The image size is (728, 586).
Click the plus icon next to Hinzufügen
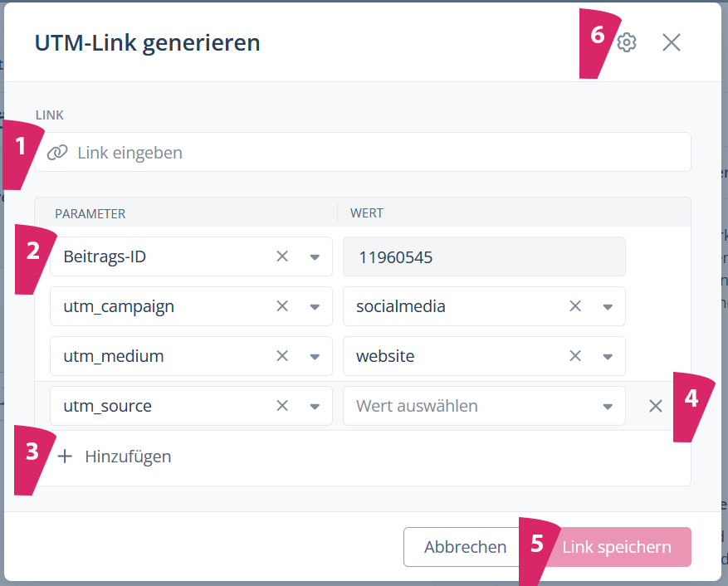(66, 456)
